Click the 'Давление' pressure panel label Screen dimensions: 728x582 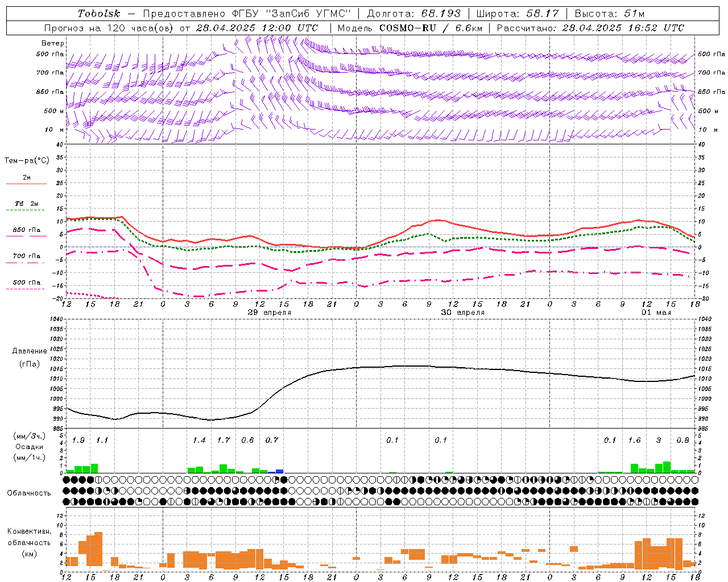point(28,351)
